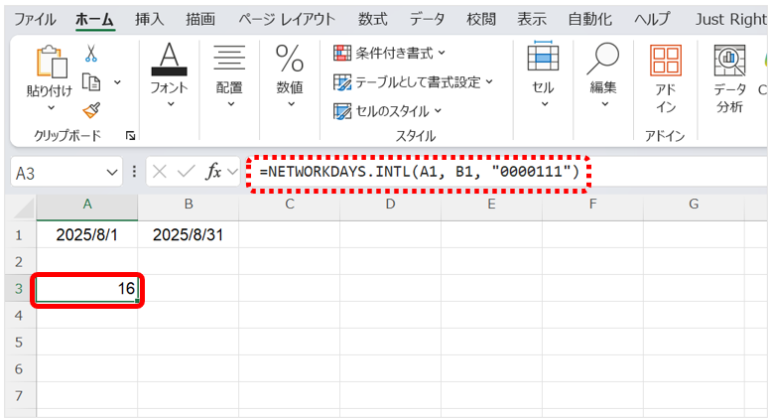Click the confirm checkmark in formula bar

point(186,171)
